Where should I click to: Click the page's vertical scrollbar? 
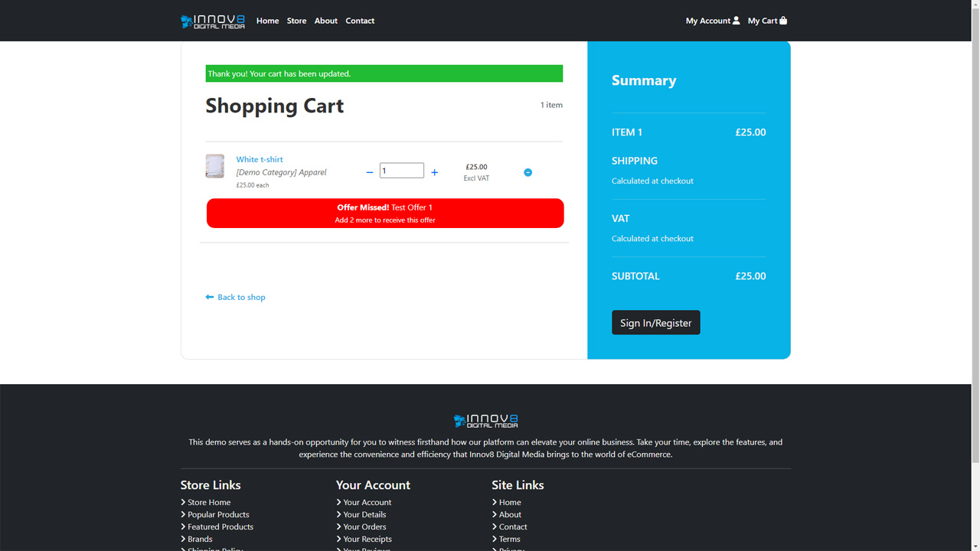tap(975, 230)
